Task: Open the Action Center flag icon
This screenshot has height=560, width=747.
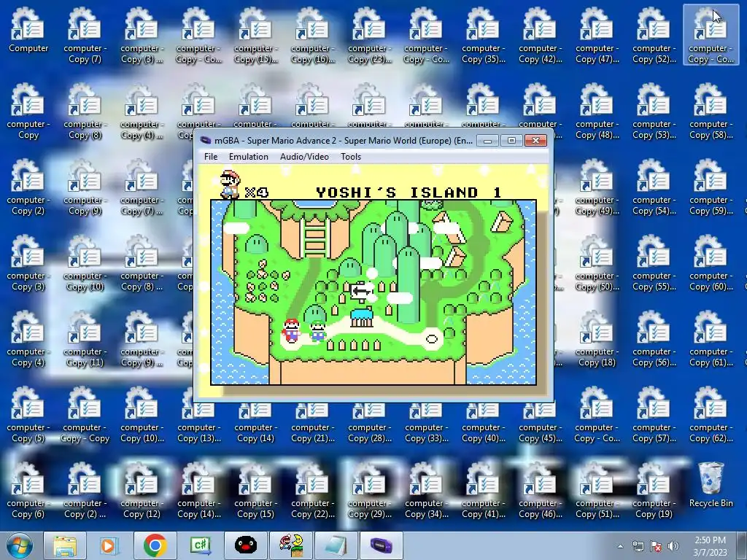Action: click(656, 546)
